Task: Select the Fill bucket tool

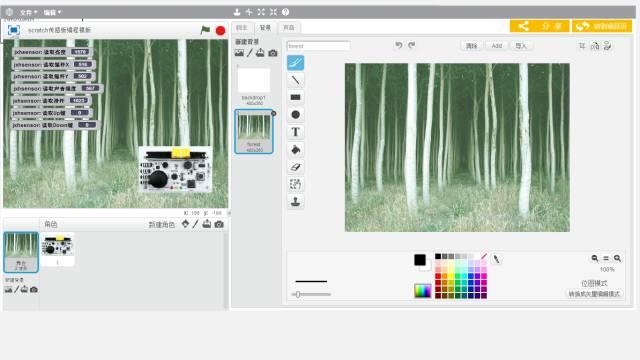Action: point(296,150)
